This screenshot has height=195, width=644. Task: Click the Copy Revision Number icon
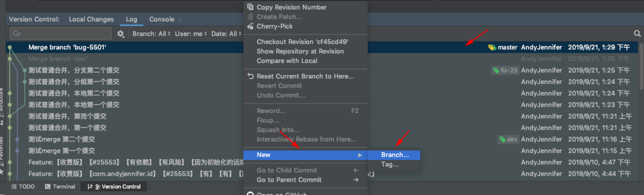(x=251, y=7)
